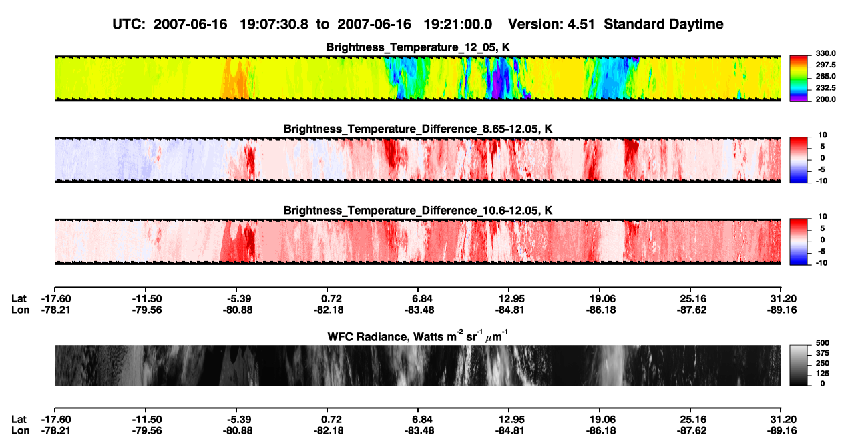
Task: Click the bright white cloud in the WFC Radiance strip
Action: pos(606,366)
